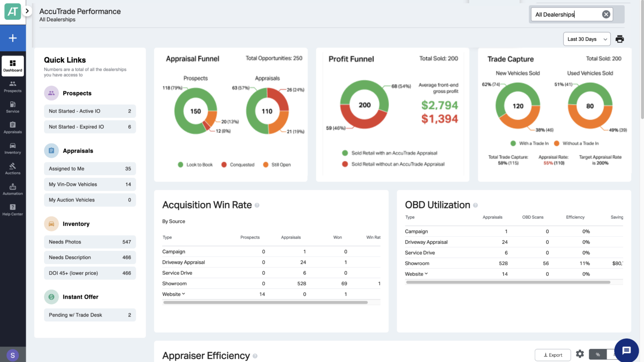The image size is (644, 362).
Task: Click the Used Vehicles Sold donut 80
Action: 590,106
